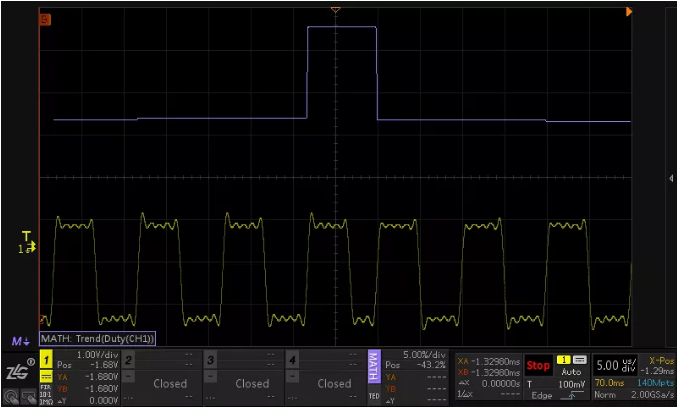The width and height of the screenshot is (677, 408).
Task: Select the MATH Pos -43.2% value
Action: pos(433,365)
